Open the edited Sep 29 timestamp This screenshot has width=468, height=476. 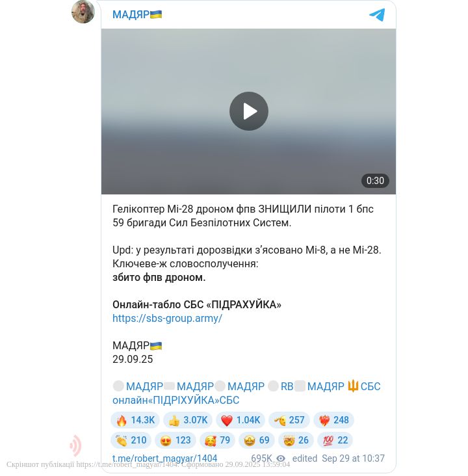pos(338,458)
